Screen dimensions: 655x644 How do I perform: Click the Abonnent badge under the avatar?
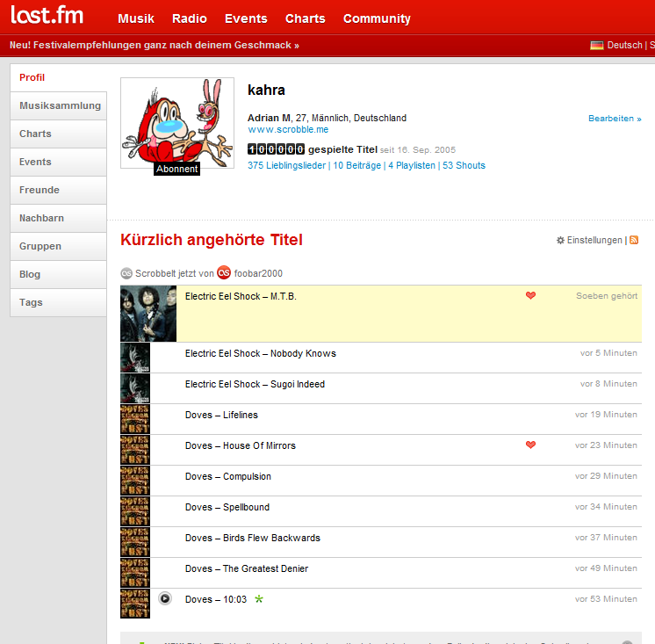pos(176,169)
